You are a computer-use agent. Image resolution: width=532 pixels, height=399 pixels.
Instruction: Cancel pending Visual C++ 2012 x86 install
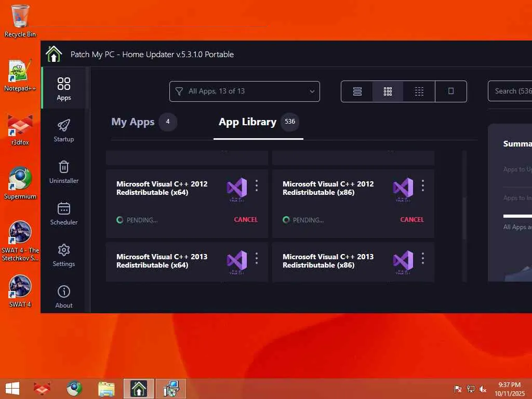[412, 220]
